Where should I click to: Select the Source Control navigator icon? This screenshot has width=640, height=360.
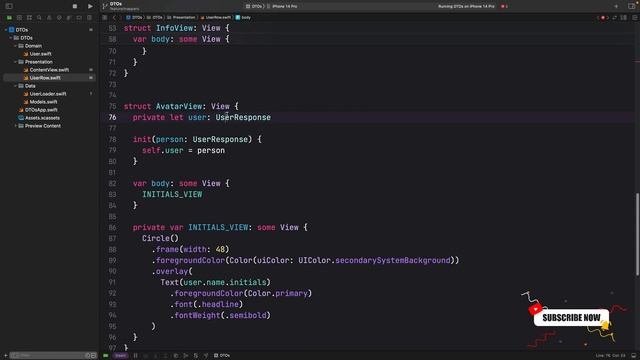19,18
